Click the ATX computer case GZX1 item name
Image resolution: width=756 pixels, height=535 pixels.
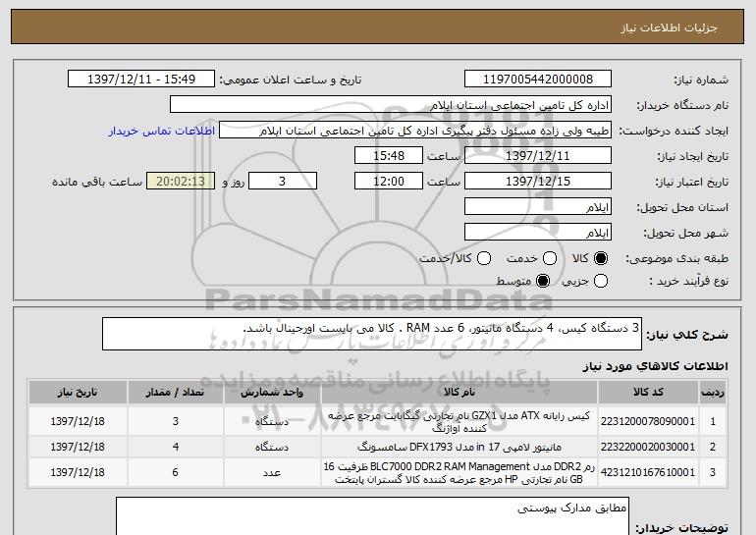pos(459,422)
